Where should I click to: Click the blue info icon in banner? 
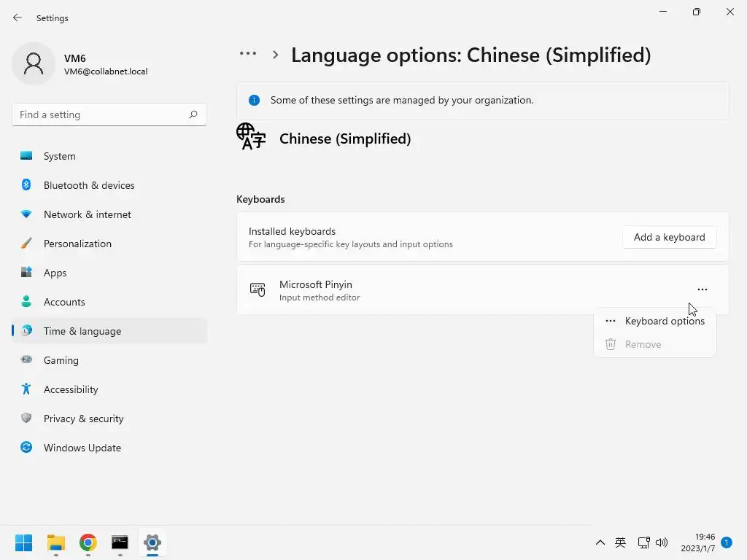click(x=255, y=100)
